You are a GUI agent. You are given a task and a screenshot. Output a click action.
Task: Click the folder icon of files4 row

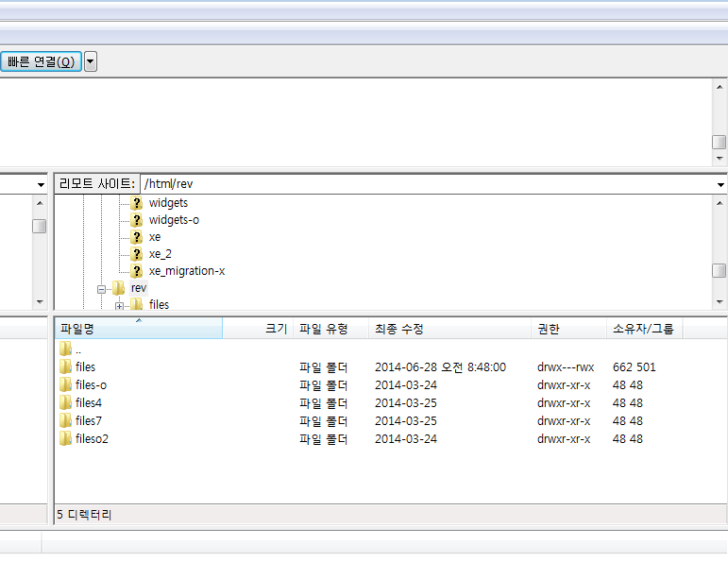[x=65, y=402]
